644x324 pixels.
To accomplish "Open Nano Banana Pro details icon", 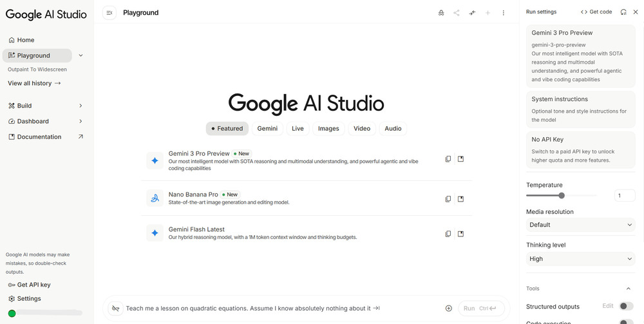I will coord(461,199).
